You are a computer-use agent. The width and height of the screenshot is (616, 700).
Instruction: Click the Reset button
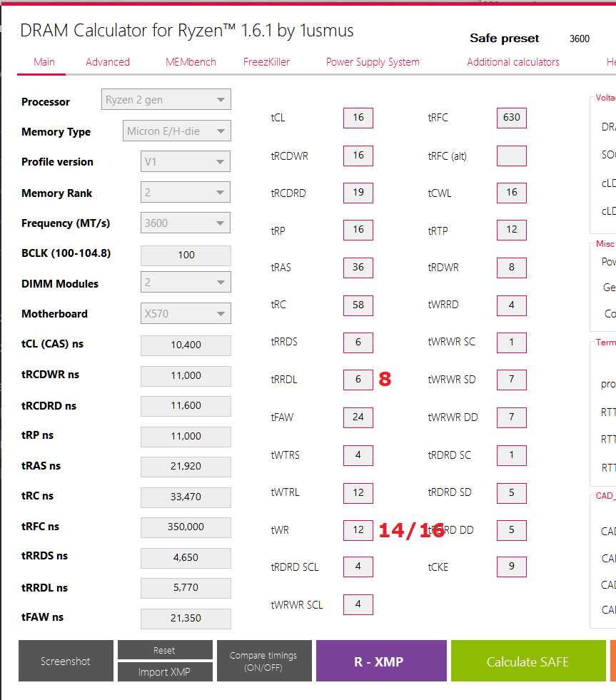(165, 650)
